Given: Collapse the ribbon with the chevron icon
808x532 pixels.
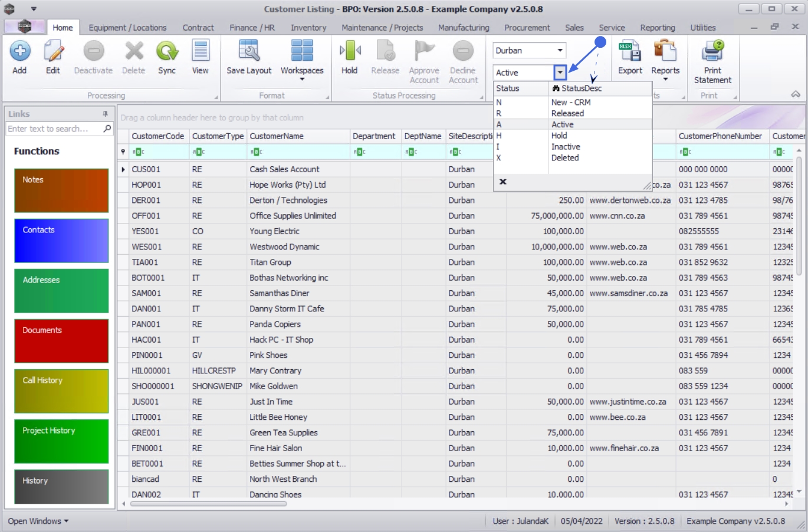Looking at the screenshot, I should point(796,94).
